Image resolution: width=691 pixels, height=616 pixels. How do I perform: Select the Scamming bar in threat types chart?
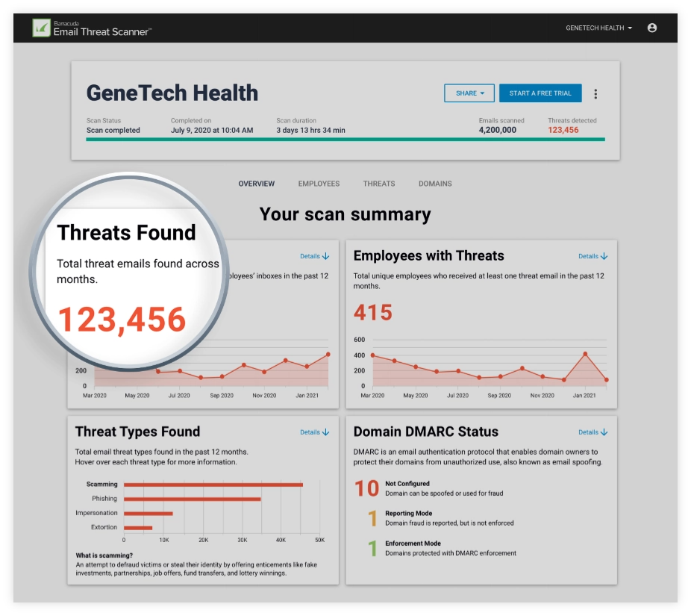coord(213,485)
